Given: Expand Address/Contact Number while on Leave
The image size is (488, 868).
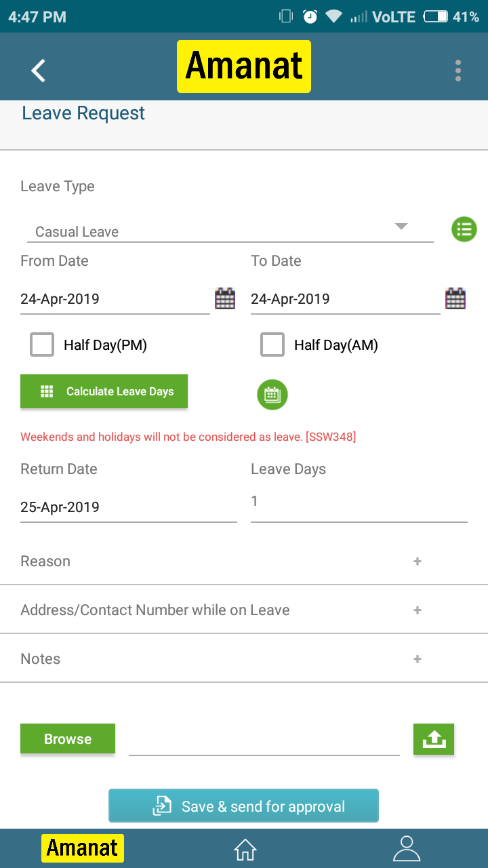Looking at the screenshot, I should click(x=418, y=610).
